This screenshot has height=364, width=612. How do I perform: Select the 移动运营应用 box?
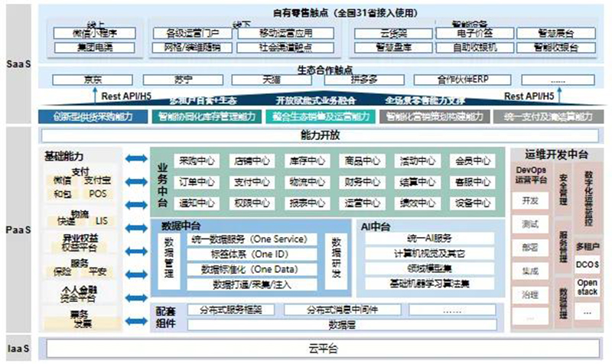[x=285, y=33]
